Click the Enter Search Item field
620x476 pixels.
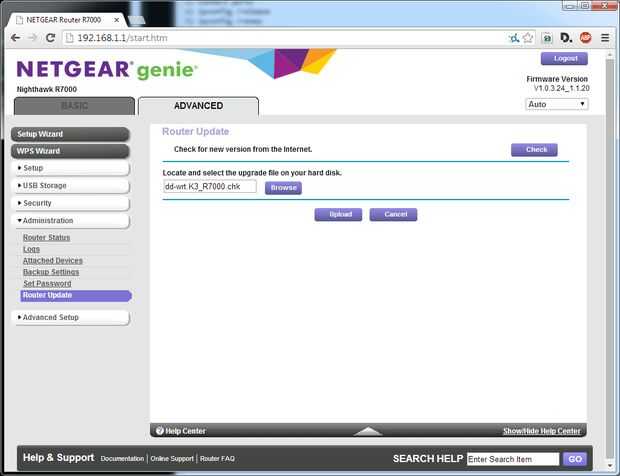tap(513, 459)
